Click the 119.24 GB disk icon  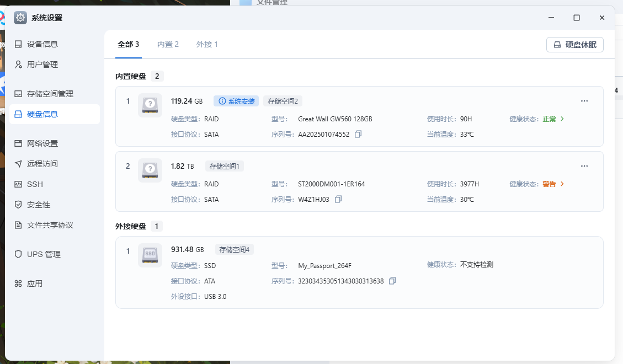click(x=150, y=105)
